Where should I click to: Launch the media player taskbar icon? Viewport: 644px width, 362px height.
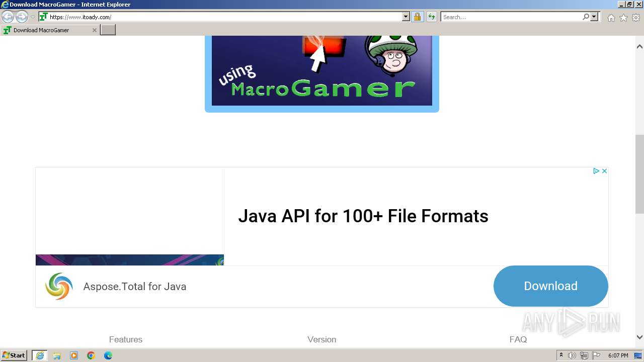74,355
